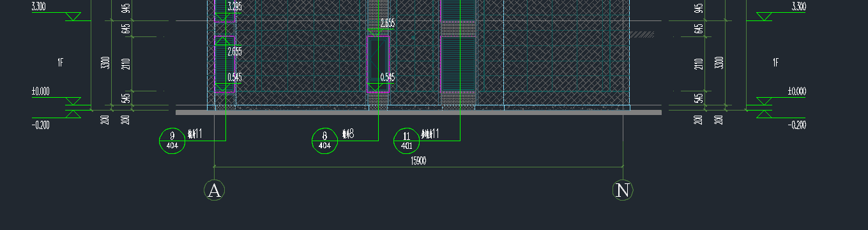
Task: Select the left vertical 3300 dimension text
Action: 105,63
